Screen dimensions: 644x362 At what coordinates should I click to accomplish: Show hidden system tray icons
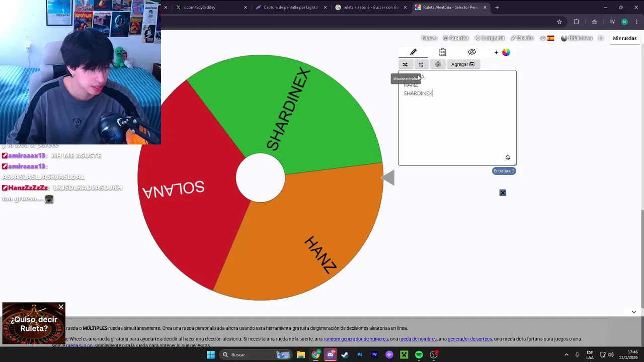click(x=566, y=354)
